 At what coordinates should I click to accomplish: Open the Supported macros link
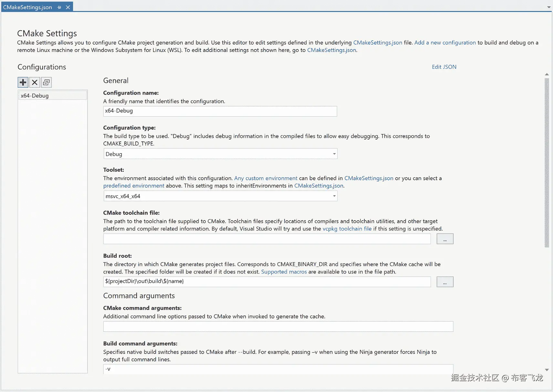(283, 272)
